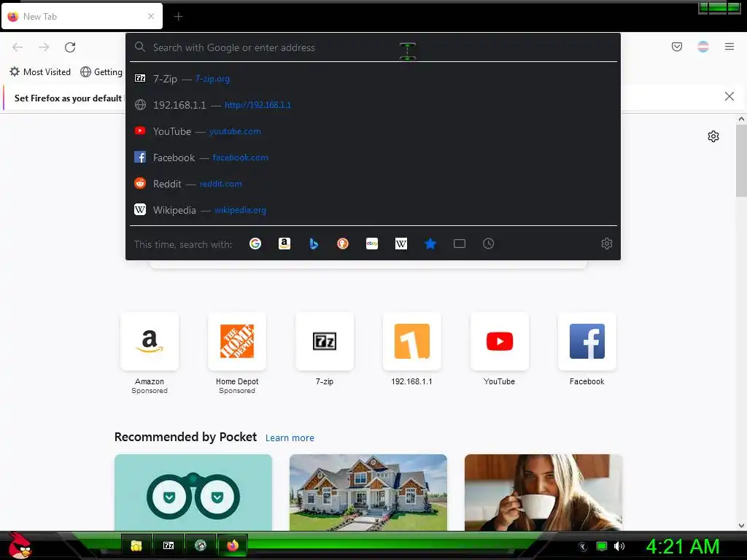
Task: Choose the Reddit suggestion row
Action: 373,183
